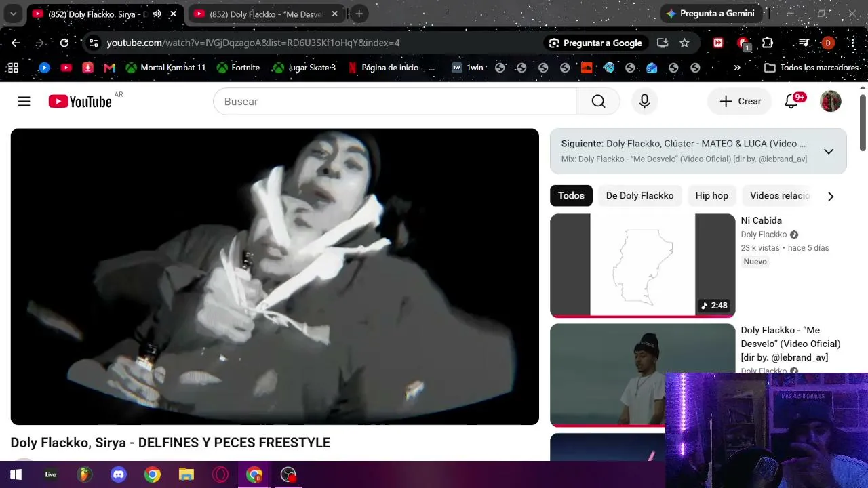Click Pregunta a Gemini button
Image resolution: width=868 pixels, height=488 pixels.
(710, 14)
